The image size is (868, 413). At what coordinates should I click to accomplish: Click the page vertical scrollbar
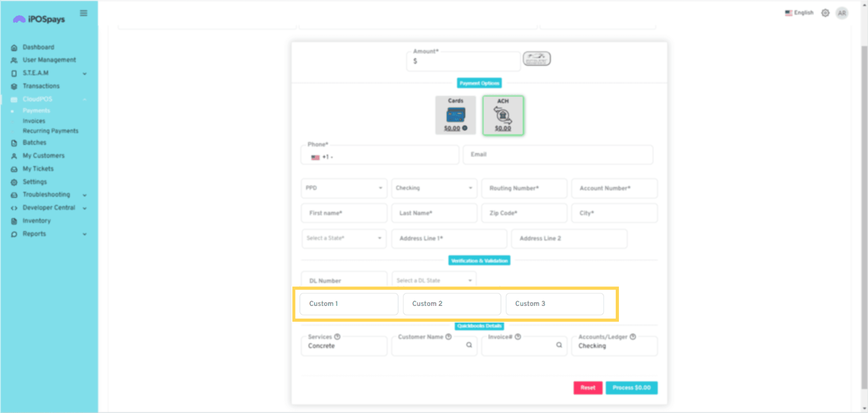click(864, 217)
